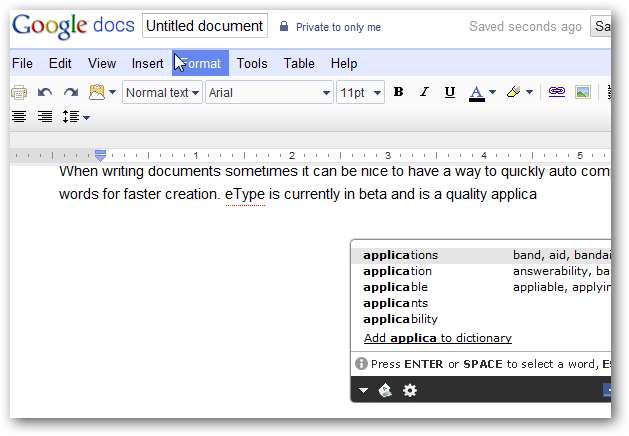The height and width of the screenshot is (436, 629).
Task: Toggle Bold formatting
Action: (398, 92)
